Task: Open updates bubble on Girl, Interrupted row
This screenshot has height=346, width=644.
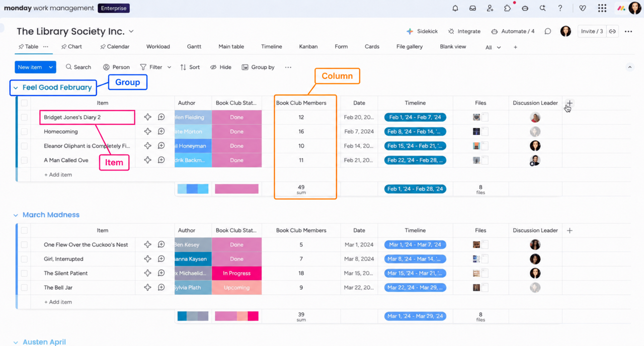Action: 162,259
